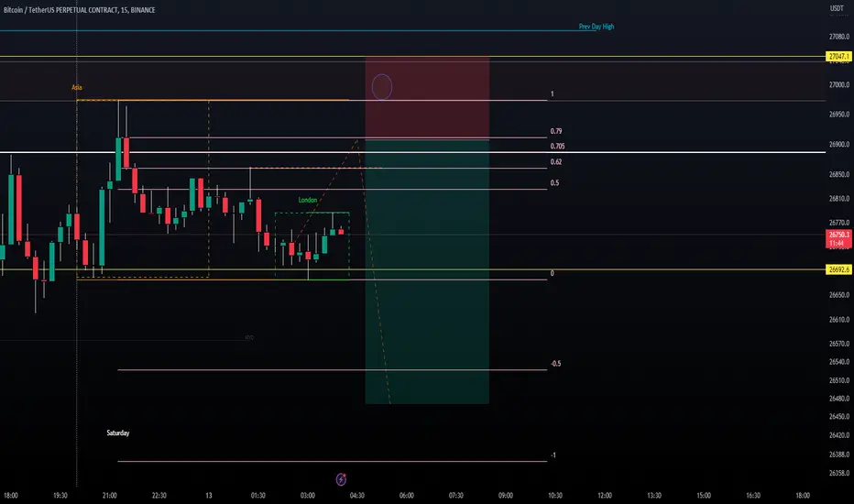The image size is (854, 504).
Task: Click the lightning event icon on time axis
Action: click(x=341, y=479)
